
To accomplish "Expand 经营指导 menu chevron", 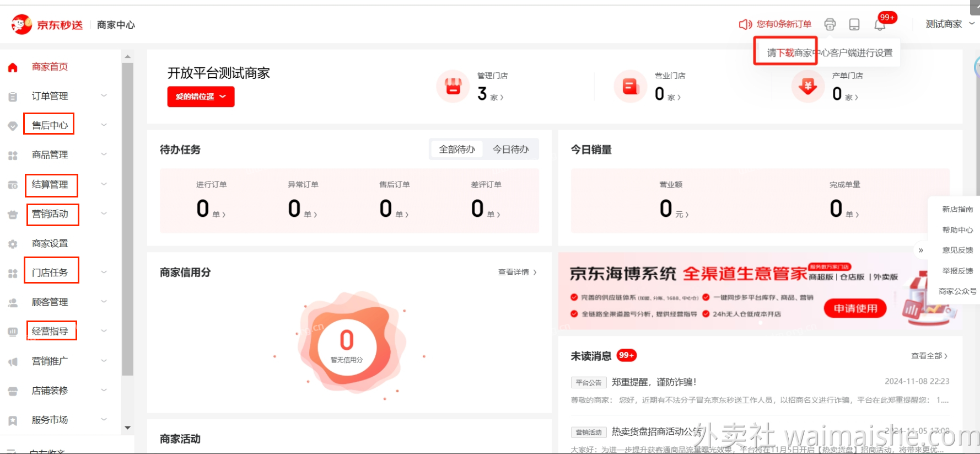I will [x=104, y=330].
